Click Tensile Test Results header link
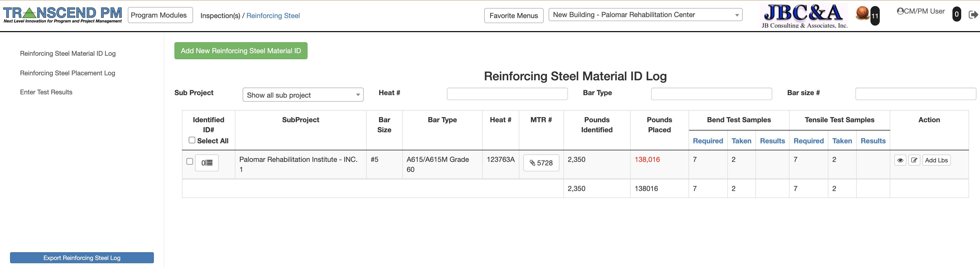980x267 pixels. tap(873, 141)
